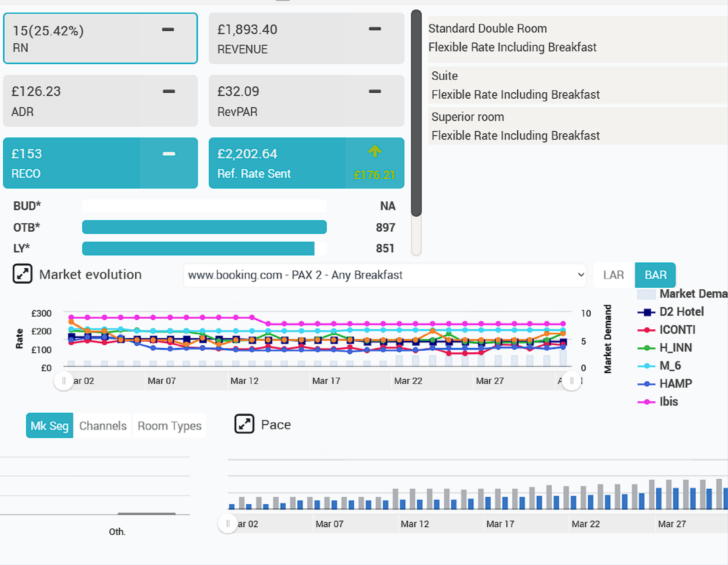The height and width of the screenshot is (565, 728).
Task: Toggle the D2 Hotel series in legend
Action: tap(670, 312)
